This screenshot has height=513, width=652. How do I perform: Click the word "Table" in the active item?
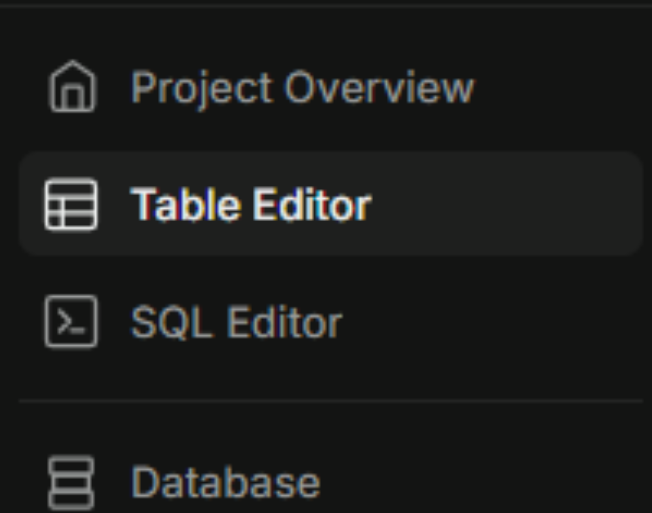point(186,205)
